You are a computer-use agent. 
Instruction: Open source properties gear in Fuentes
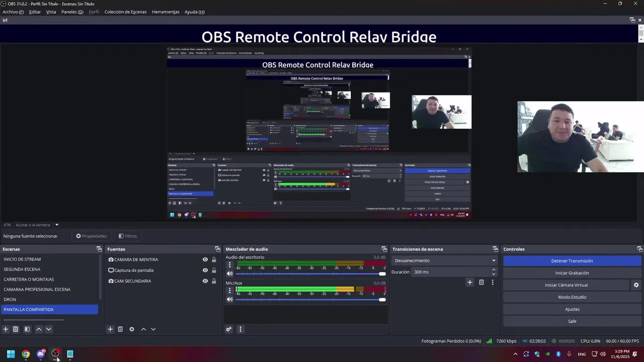132,329
